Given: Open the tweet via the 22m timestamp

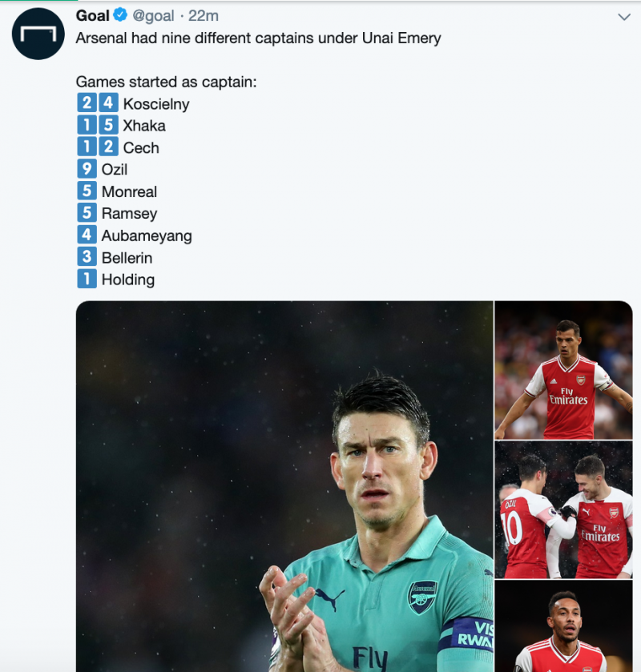Looking at the screenshot, I should tap(204, 16).
